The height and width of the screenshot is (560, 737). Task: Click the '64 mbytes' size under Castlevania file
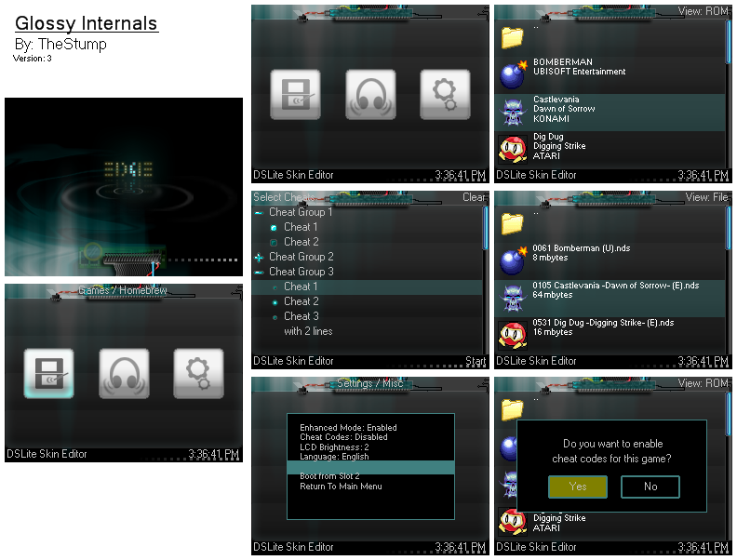[x=552, y=295]
